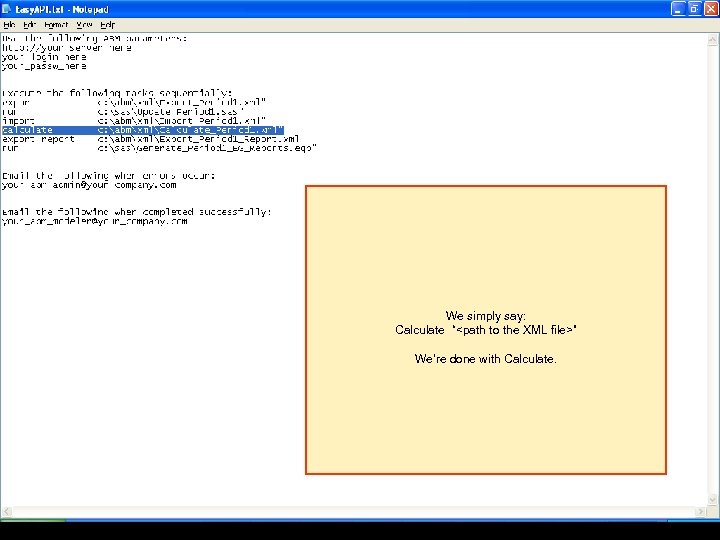Viewport: 720px width, 540px height.
Task: Click the Import_Period1.xml path text
Action: click(x=181, y=121)
